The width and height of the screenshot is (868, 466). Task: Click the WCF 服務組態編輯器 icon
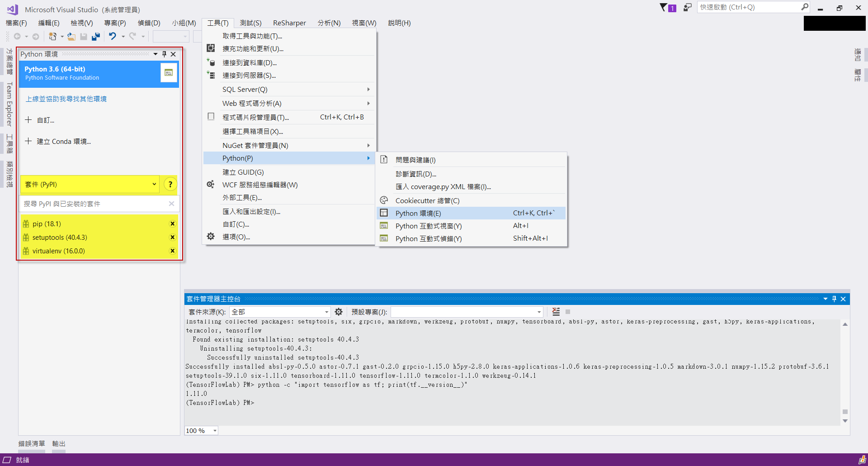pyautogui.click(x=211, y=184)
